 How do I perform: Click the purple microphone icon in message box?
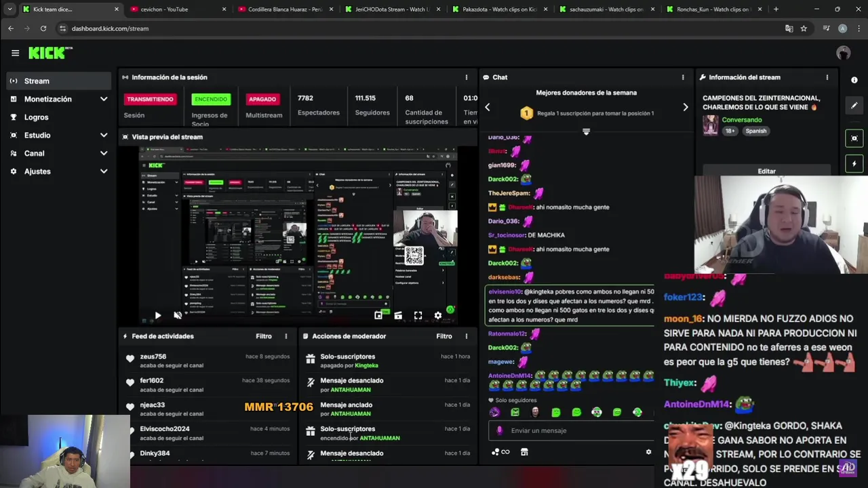click(500, 430)
